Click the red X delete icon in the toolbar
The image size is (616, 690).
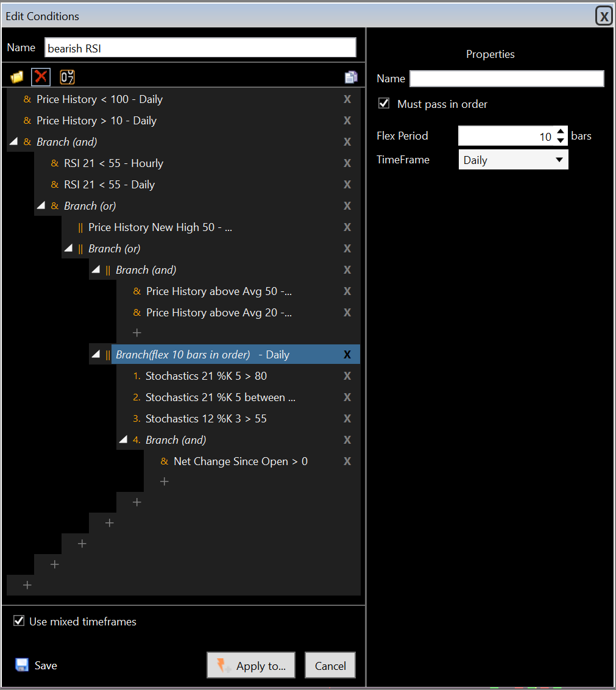tap(41, 77)
